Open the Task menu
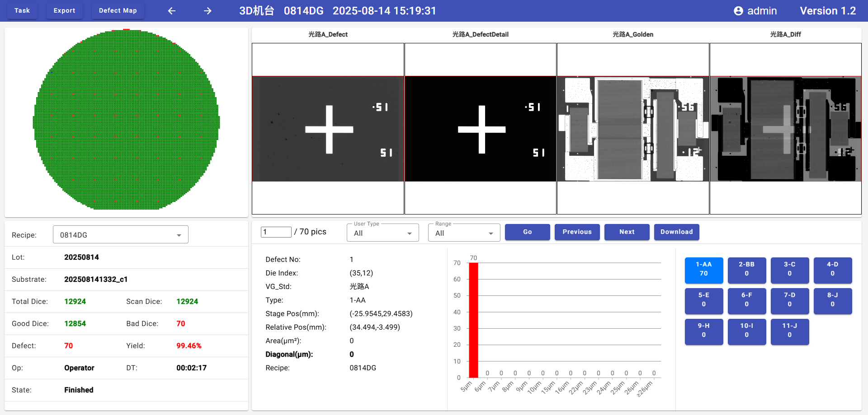868x415 pixels. [x=22, y=10]
